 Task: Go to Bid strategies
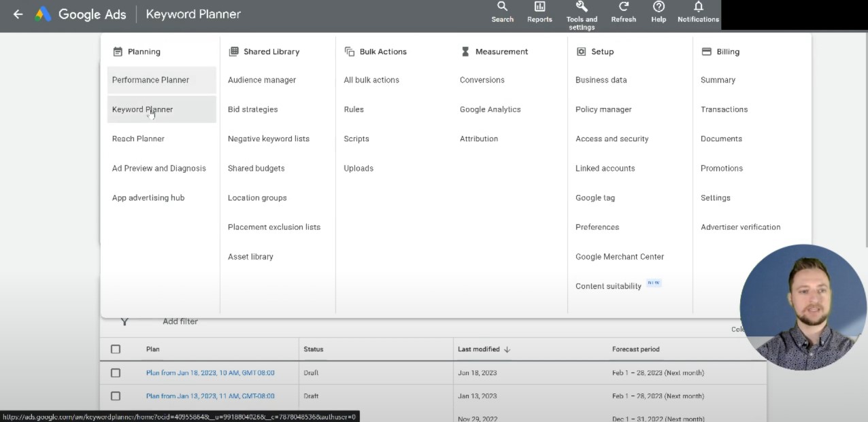253,109
